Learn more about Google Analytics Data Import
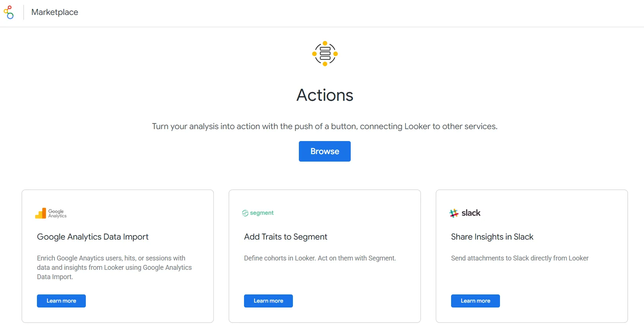This screenshot has height=331, width=644. 61,301
